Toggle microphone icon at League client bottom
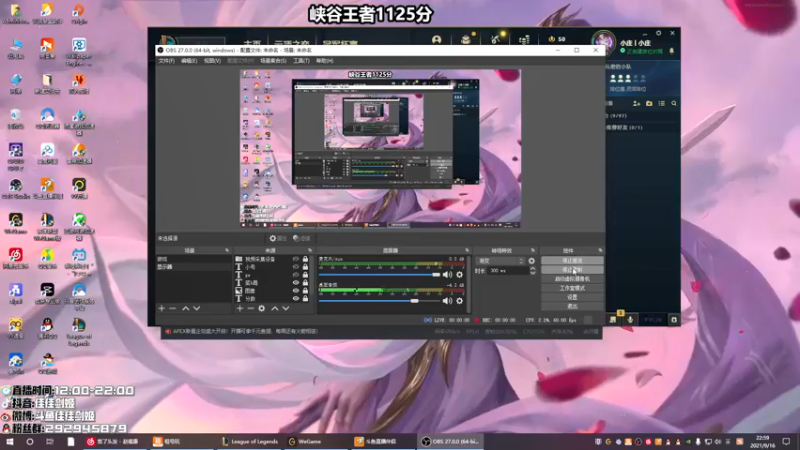 click(x=631, y=319)
